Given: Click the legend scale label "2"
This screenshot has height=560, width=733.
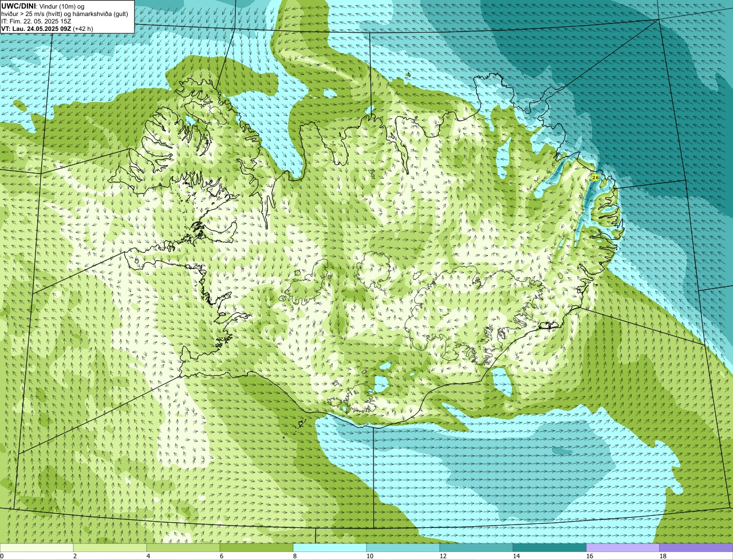Looking at the screenshot, I should pos(75,556).
